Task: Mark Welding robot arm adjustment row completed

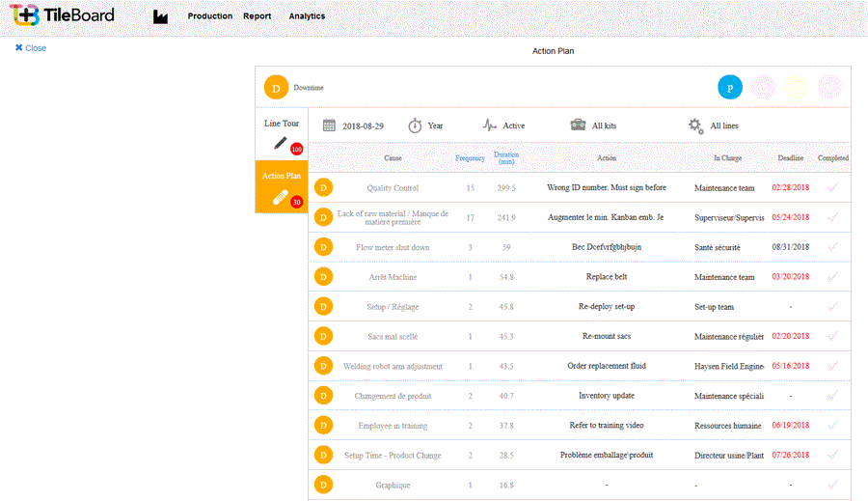Action: pos(832,366)
